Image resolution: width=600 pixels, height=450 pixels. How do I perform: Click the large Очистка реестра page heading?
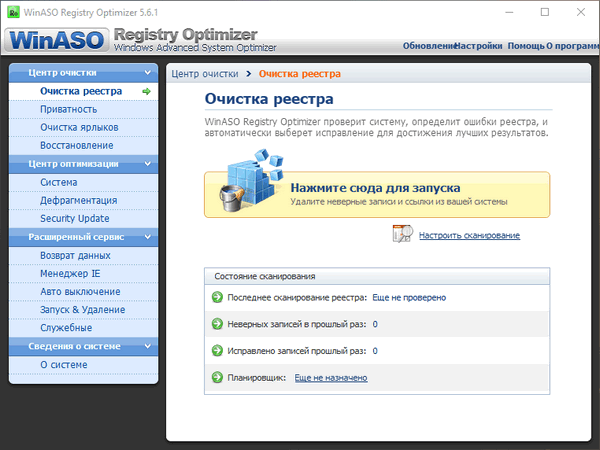pyautogui.click(x=269, y=99)
